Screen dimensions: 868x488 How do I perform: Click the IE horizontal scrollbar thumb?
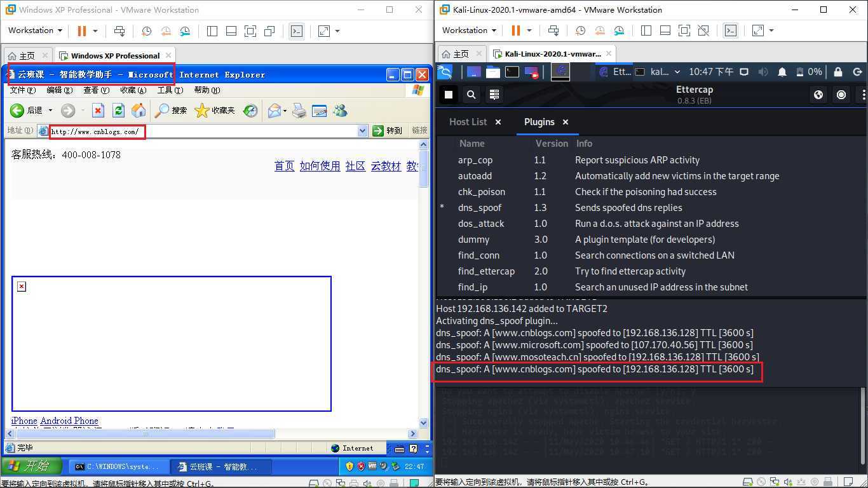146,433
